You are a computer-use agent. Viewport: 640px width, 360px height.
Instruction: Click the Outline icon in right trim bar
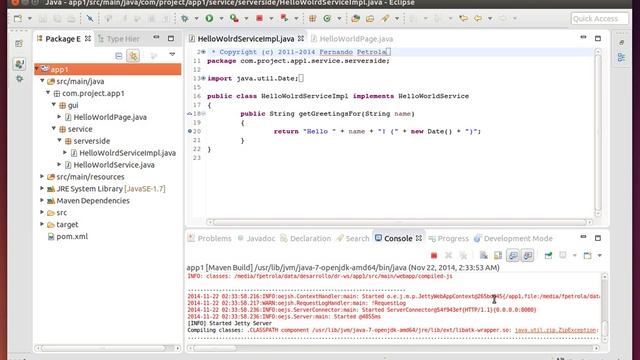[x=621, y=58]
